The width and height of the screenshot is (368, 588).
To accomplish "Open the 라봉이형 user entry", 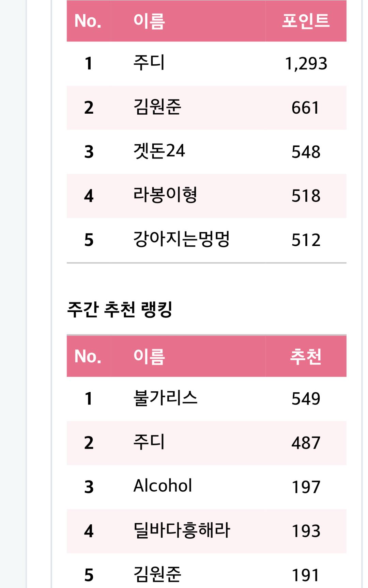I will coord(165,195).
